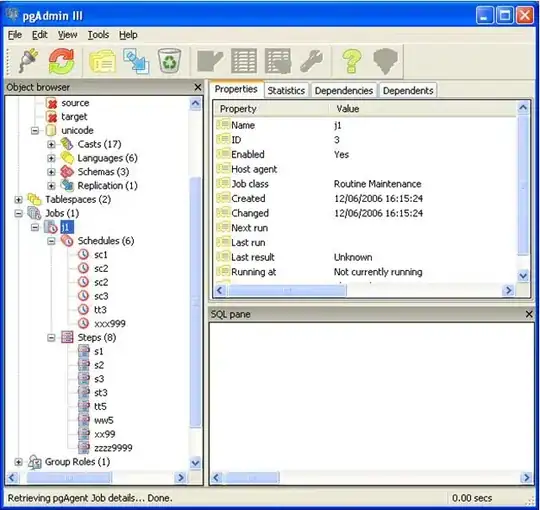Expand the Casts (17) node
Image resolution: width=540 pixels, height=510 pixels.
(x=51, y=144)
